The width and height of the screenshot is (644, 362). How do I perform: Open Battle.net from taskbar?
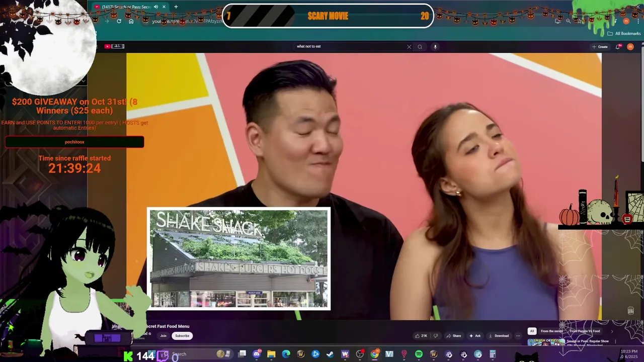(x=315, y=354)
